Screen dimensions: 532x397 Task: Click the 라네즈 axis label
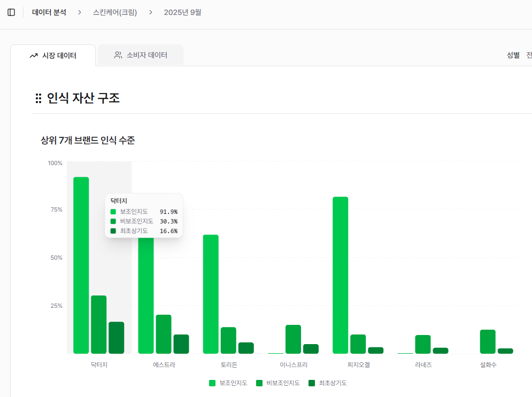(x=423, y=365)
